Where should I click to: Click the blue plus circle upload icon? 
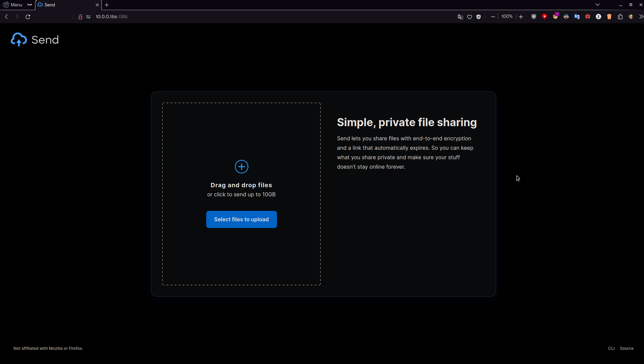point(241,167)
